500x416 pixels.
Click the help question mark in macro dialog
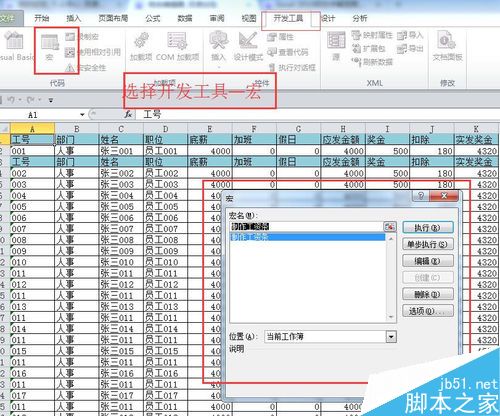421,196
